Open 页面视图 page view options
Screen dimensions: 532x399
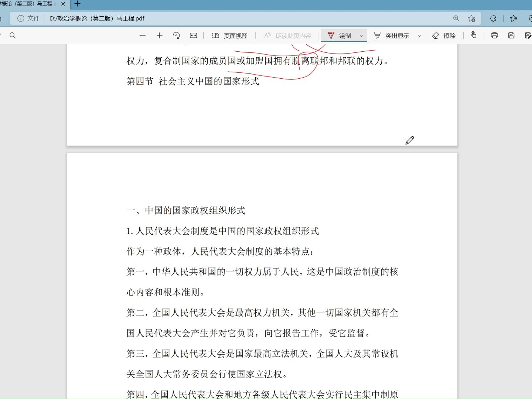coord(230,35)
